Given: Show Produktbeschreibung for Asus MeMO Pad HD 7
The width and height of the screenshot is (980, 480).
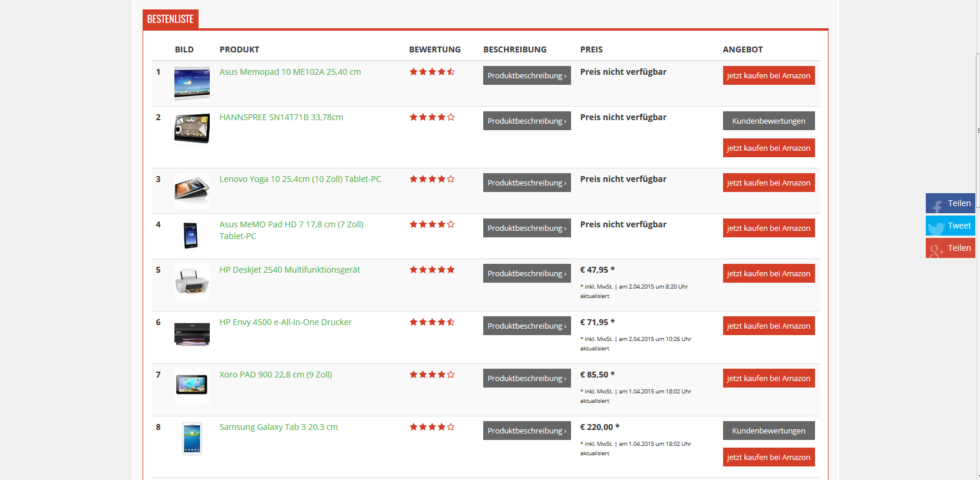Looking at the screenshot, I should pyautogui.click(x=527, y=228).
